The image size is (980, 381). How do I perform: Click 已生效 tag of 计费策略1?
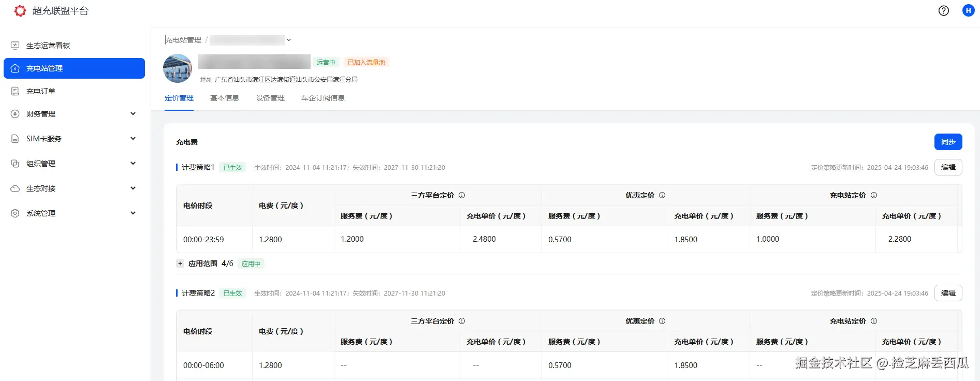tap(233, 167)
